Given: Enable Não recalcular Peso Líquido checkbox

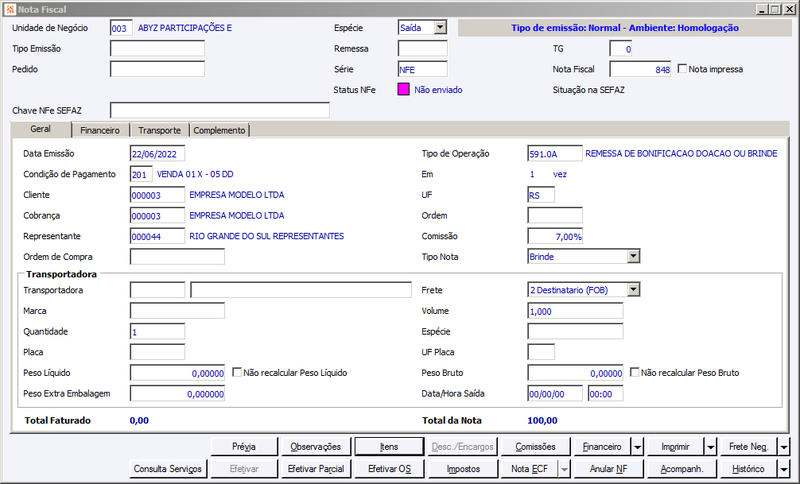Looking at the screenshot, I should (237, 372).
